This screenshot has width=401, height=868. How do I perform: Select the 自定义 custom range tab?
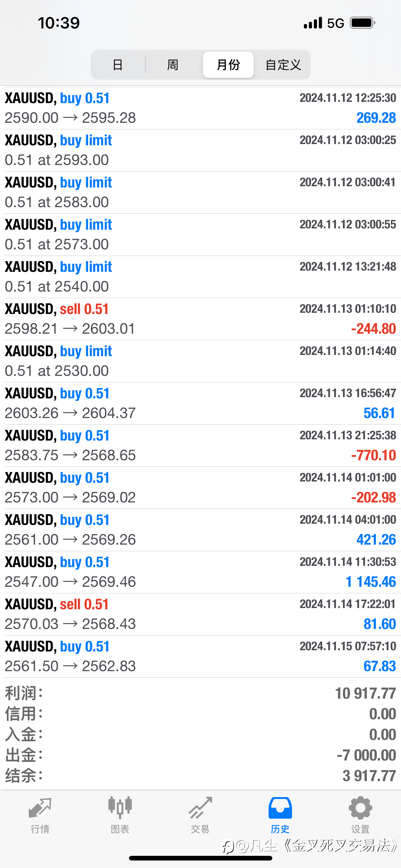[x=283, y=65]
